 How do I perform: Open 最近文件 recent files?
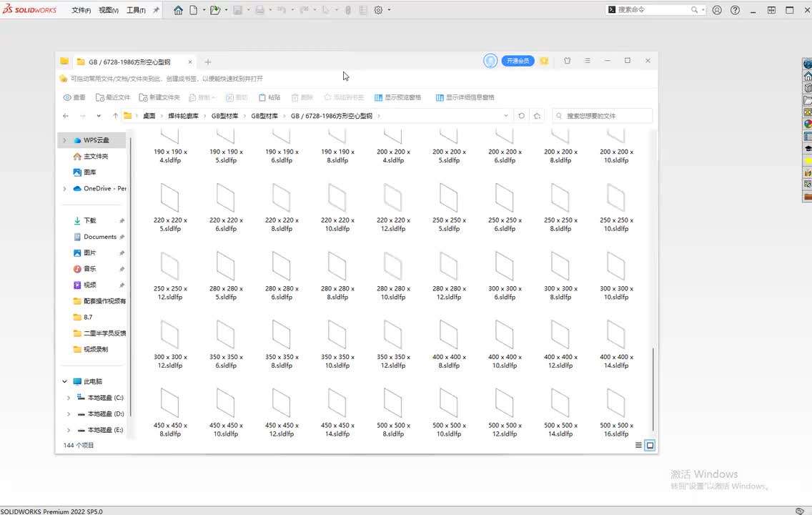click(113, 97)
